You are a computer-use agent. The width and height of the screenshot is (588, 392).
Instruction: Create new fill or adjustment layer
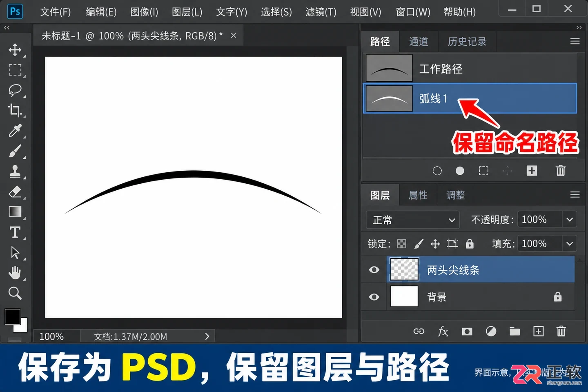point(491,331)
